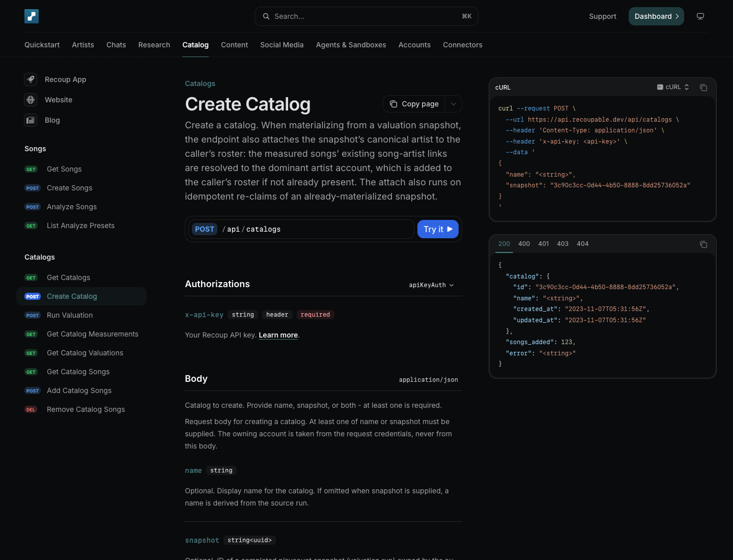
Task: Open the Dashboard button
Action: [x=656, y=16]
